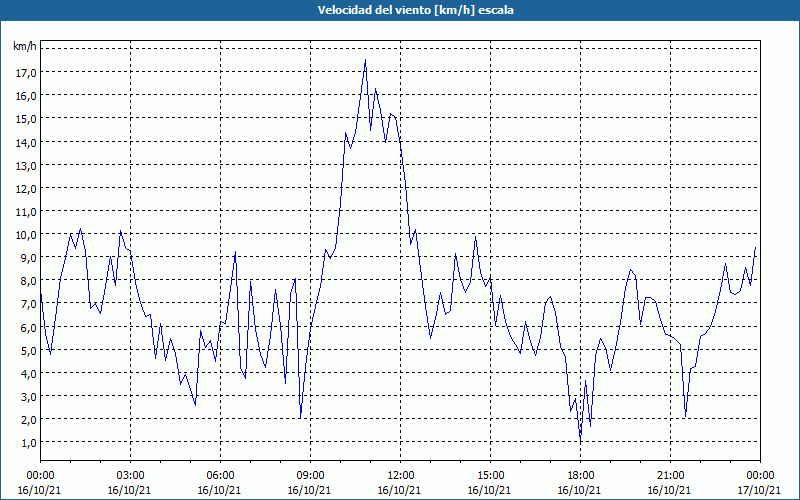800x500 pixels.
Task: Click the 5,0 y-axis label
Action: tap(28, 350)
